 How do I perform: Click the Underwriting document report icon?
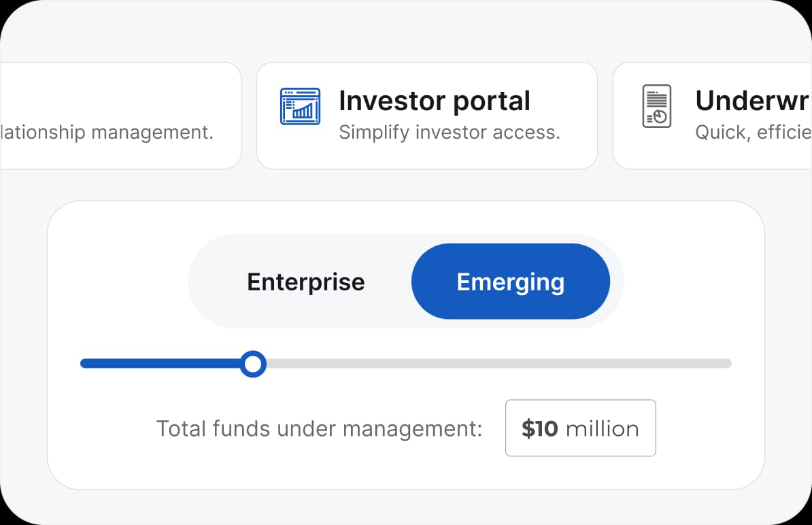coord(656,106)
